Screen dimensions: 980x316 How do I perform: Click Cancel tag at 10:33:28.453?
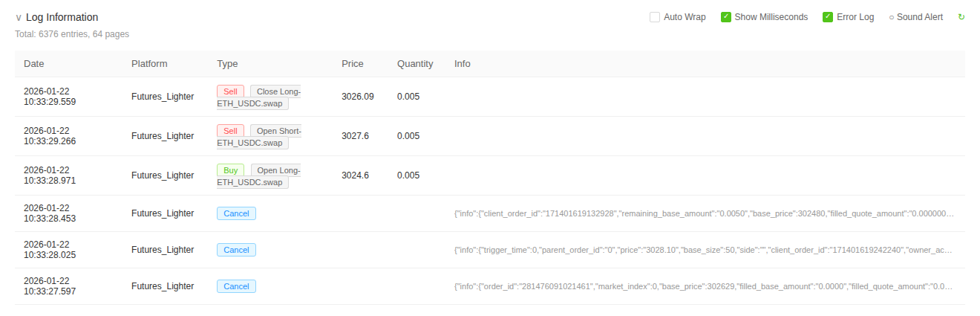pyautogui.click(x=236, y=213)
